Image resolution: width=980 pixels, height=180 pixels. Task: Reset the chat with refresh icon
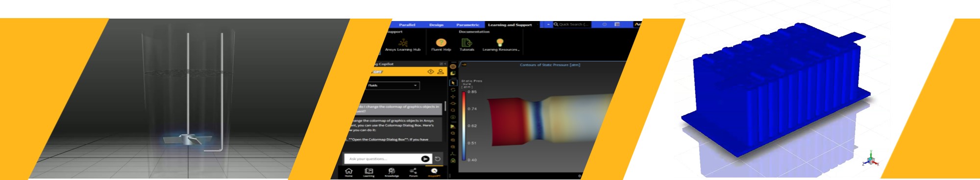[438, 159]
